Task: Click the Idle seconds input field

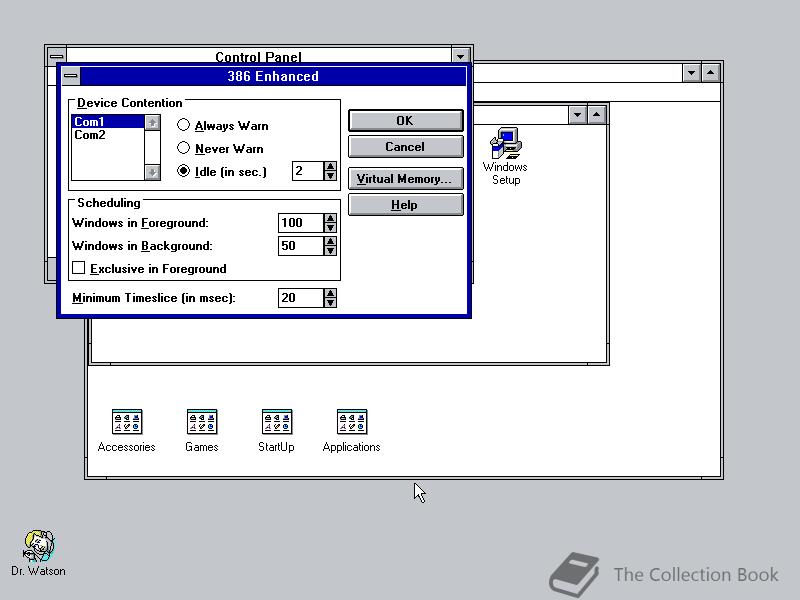Action: click(x=308, y=171)
